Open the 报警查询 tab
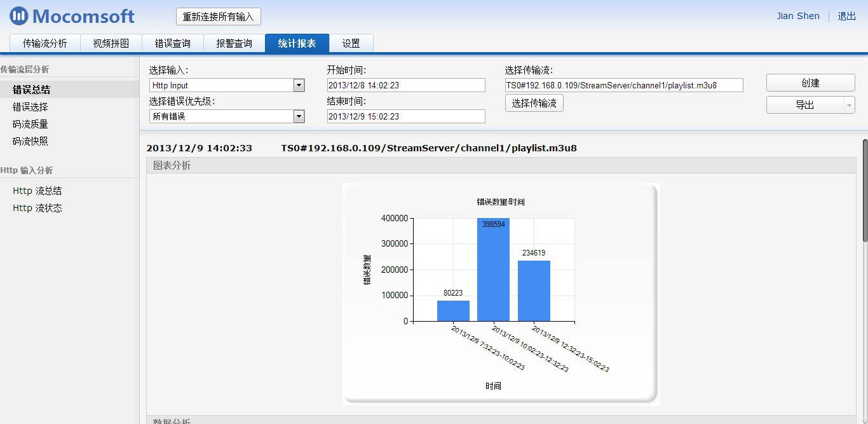 234,43
